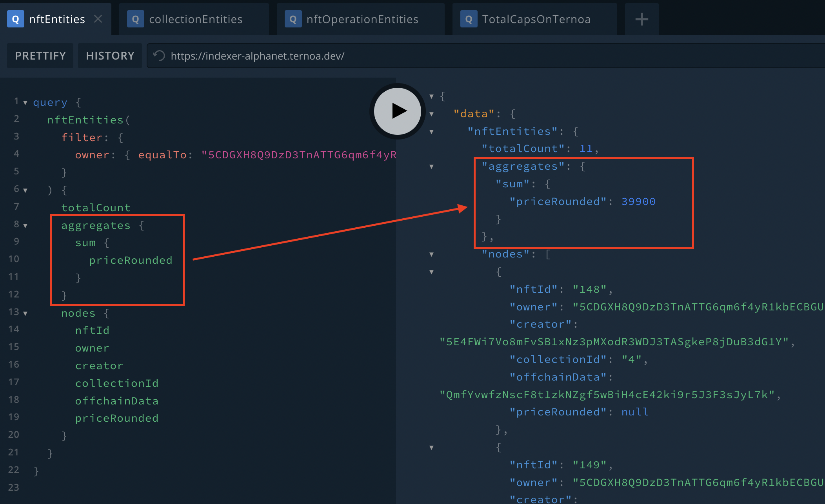
Task: Click the reload schema icon in URL bar
Action: (x=159, y=56)
